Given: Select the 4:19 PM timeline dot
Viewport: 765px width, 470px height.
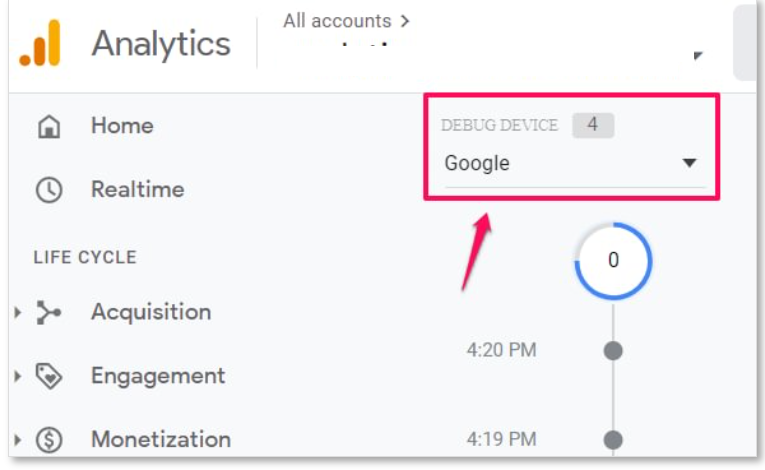Looking at the screenshot, I should [x=613, y=440].
